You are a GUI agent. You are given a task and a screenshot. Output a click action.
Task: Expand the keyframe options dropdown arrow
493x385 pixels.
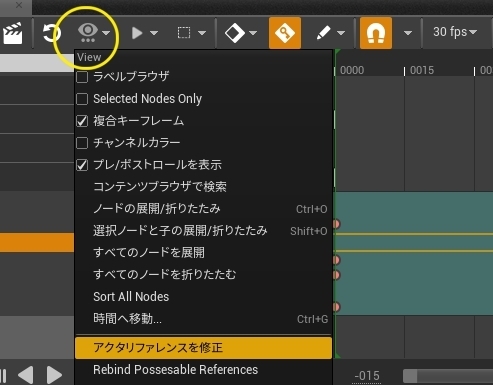[x=253, y=33]
